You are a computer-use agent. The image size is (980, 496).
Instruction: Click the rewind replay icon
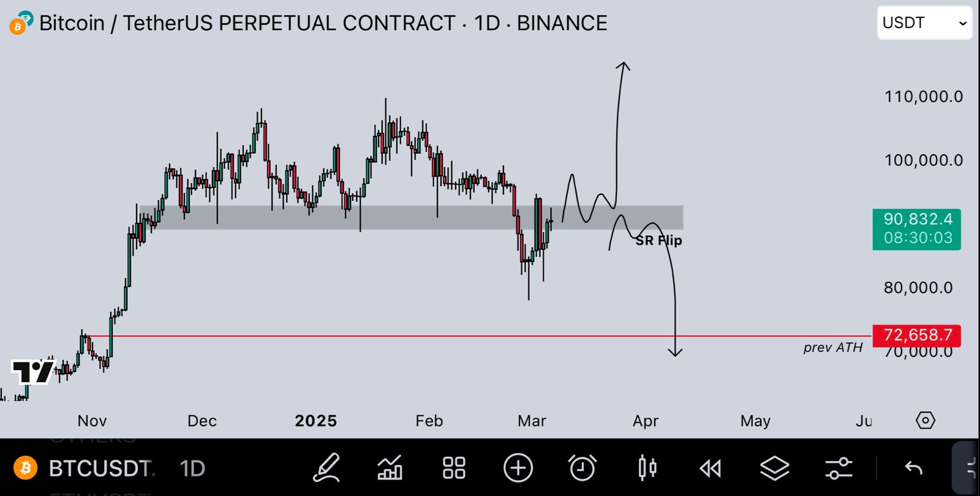coord(710,469)
